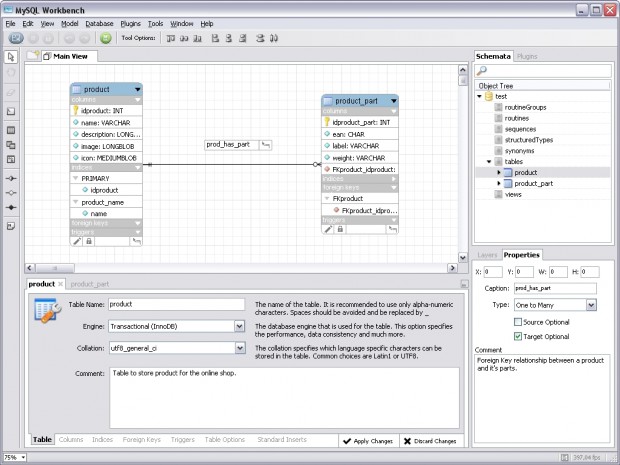Select the open-diamond relationship tool
The image size is (620, 465).
point(11,193)
